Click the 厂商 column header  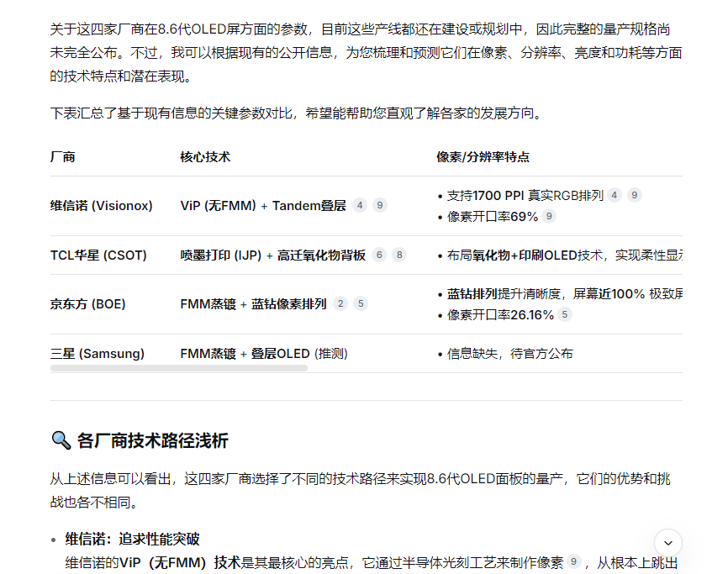[63, 157]
